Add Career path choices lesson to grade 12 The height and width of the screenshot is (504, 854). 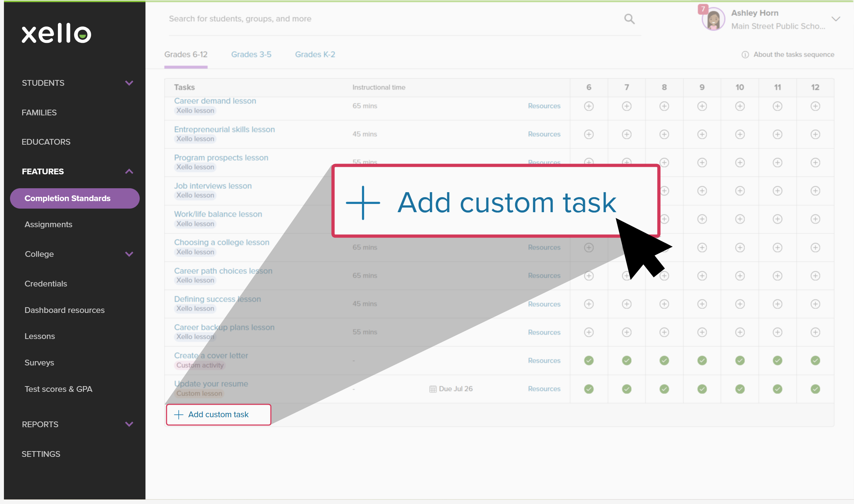815,276
